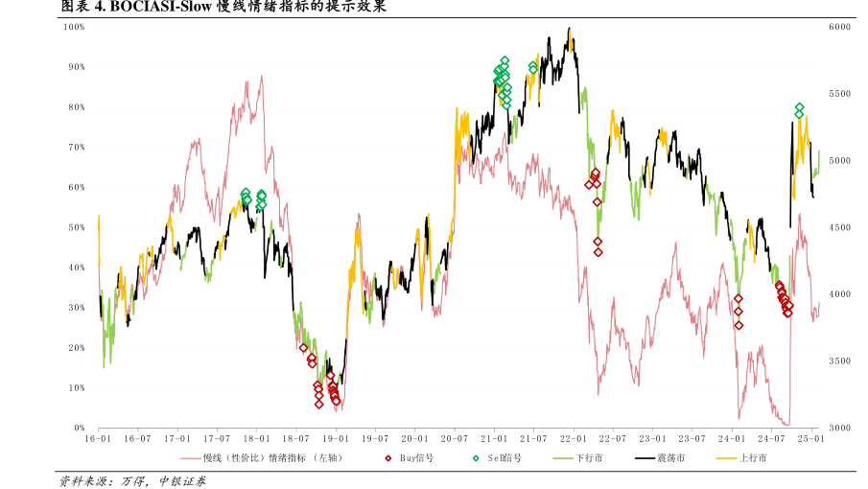Click the Buy信号 legend text
This screenshot has width=868, height=489.
tap(416, 458)
